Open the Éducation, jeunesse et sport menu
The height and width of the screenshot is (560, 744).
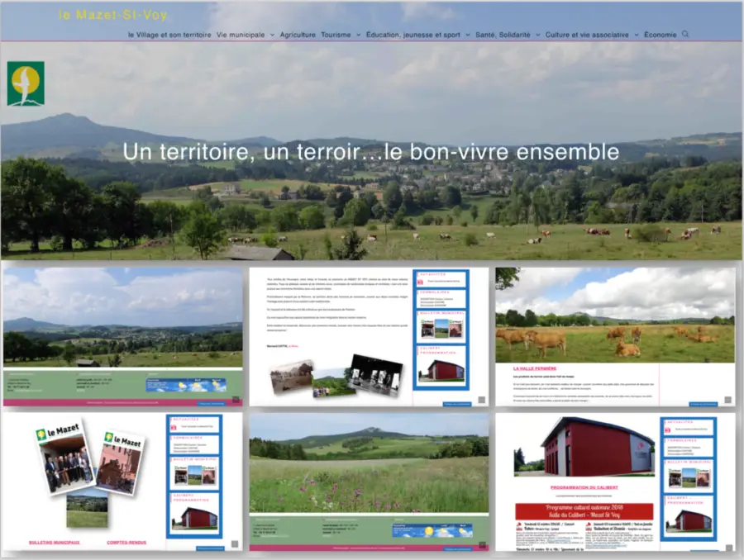(x=413, y=35)
